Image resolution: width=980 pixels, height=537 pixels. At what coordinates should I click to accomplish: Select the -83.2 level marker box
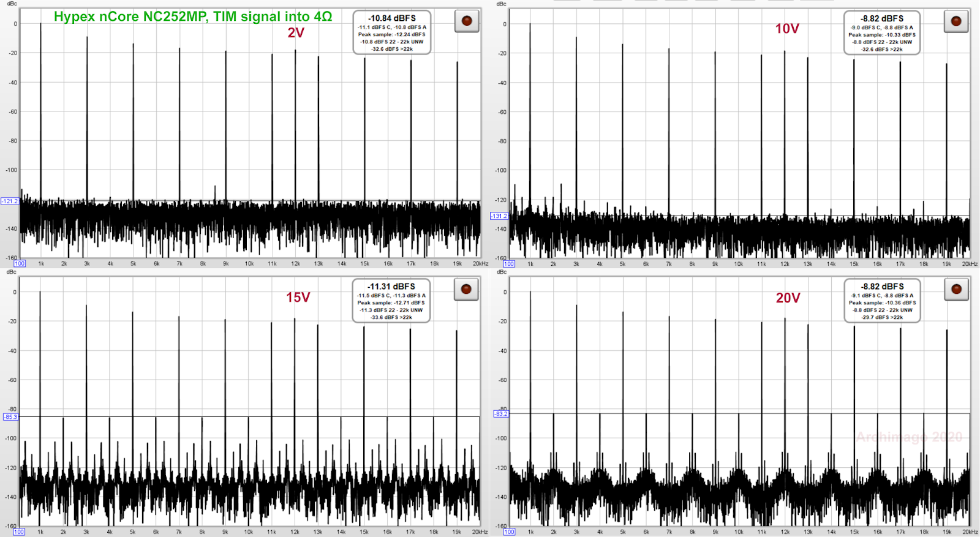click(500, 414)
